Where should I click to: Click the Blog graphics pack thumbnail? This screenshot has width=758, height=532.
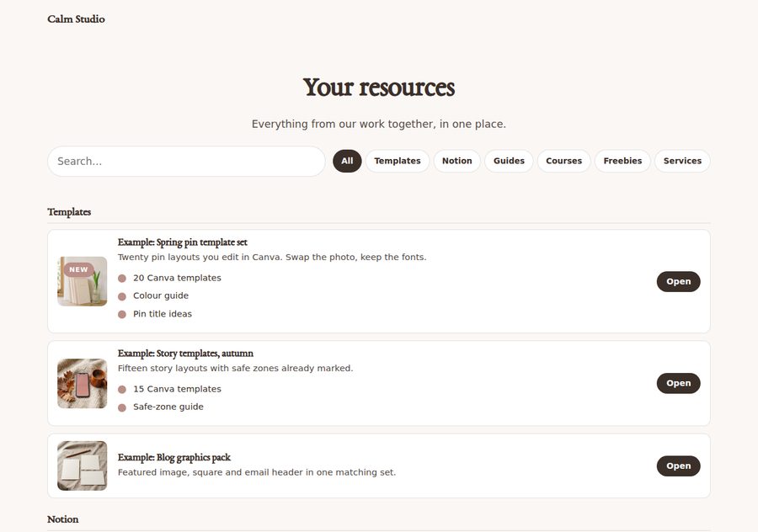coord(83,465)
